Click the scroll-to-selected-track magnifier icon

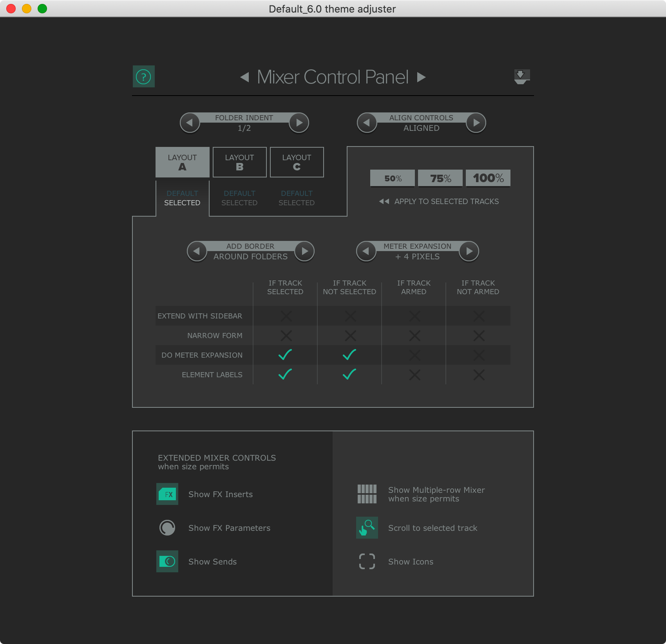click(367, 528)
